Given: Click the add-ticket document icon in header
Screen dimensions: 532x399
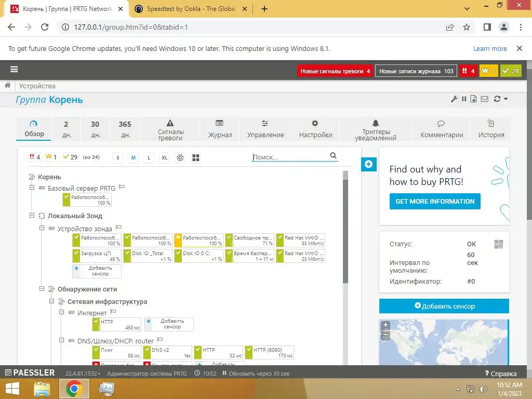Looking at the screenshot, I should [473, 99].
